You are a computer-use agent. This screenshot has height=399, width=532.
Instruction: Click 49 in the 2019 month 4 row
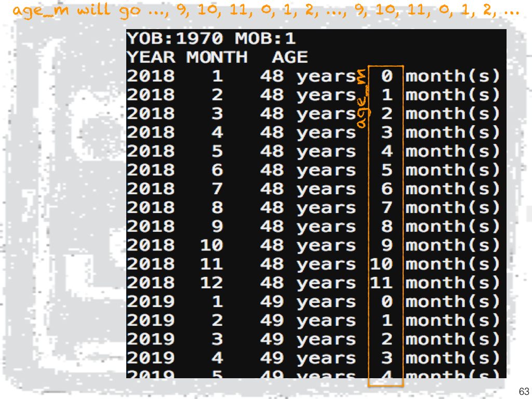click(272, 358)
